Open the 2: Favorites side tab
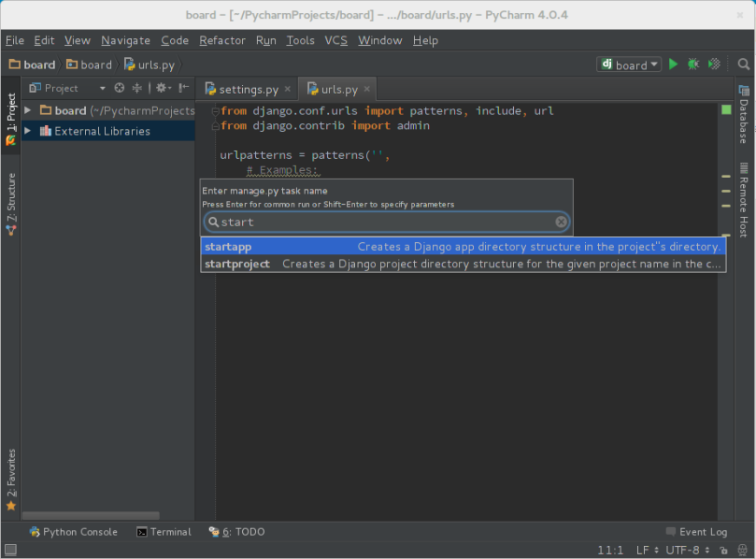756x559 pixels. (x=10, y=480)
